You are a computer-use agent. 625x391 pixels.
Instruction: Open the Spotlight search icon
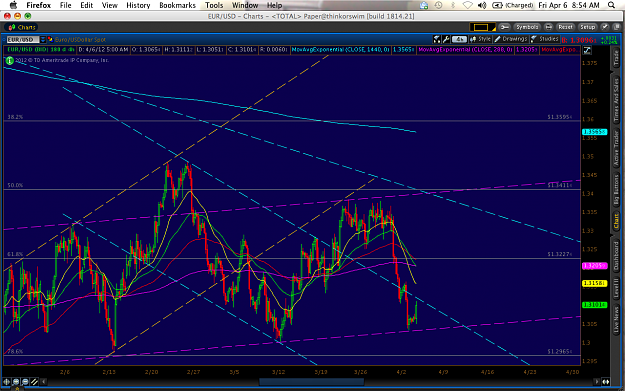point(611,5)
